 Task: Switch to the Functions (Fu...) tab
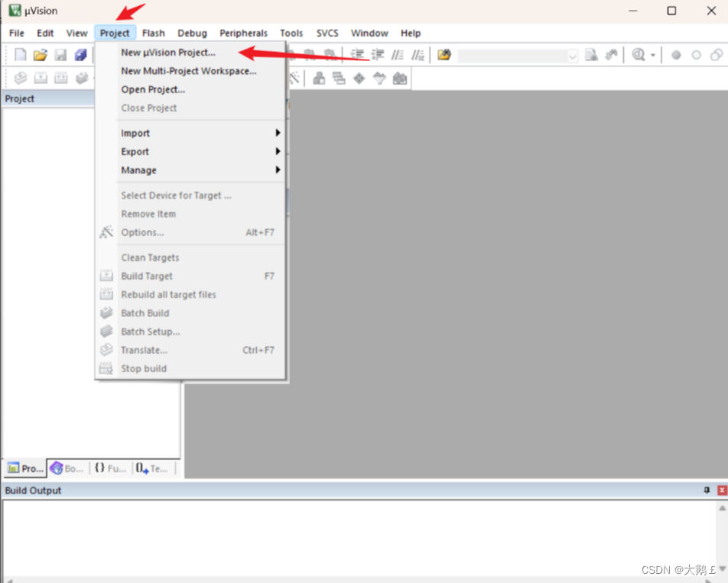click(x=110, y=468)
